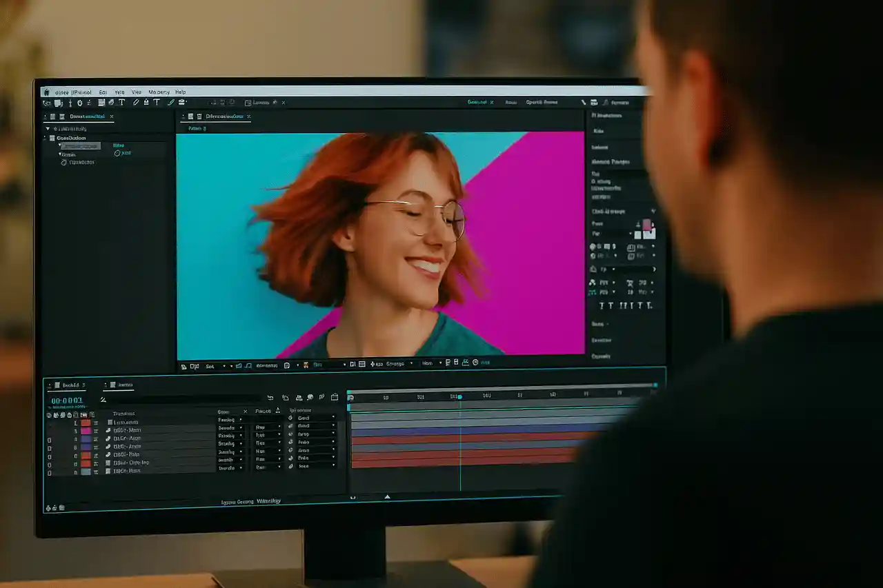This screenshot has width=883, height=588.
Task: Select the Zoom tool in the toolbar
Action: [71, 102]
